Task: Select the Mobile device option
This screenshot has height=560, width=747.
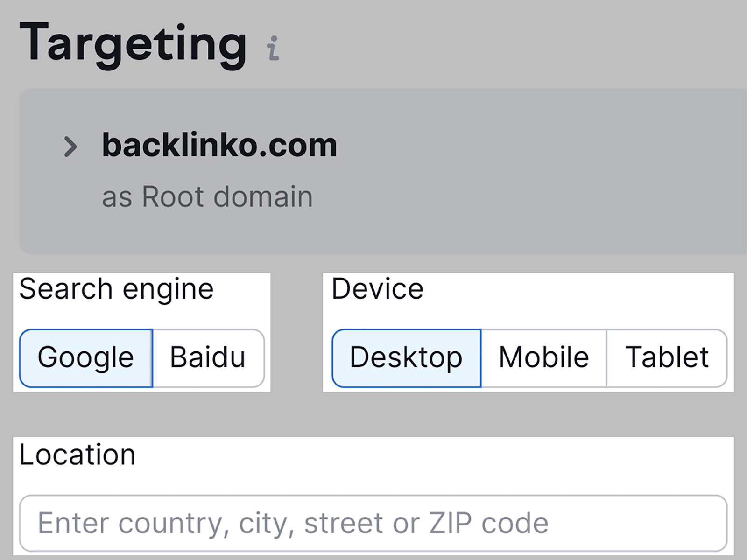Action: point(543,358)
